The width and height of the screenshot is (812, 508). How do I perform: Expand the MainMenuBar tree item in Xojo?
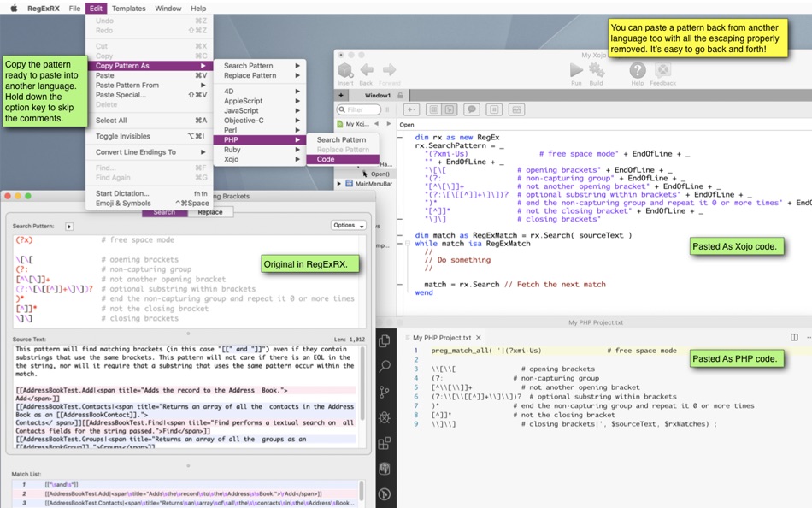point(339,184)
